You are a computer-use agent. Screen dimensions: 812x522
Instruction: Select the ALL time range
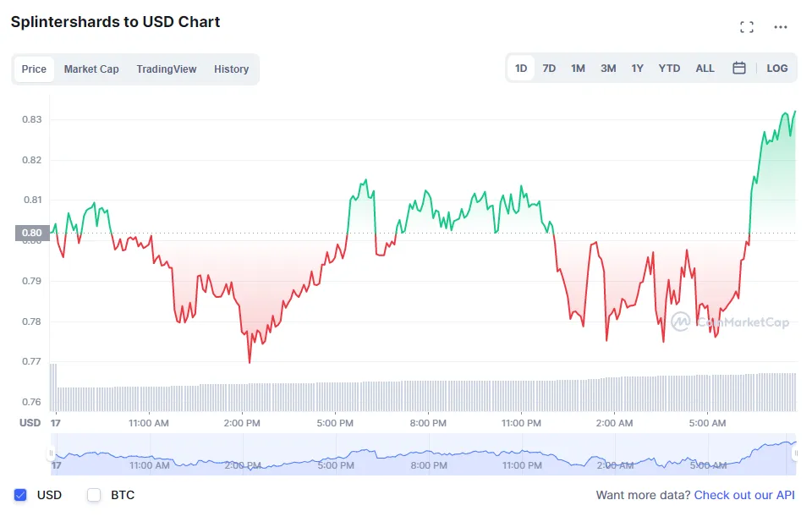(705, 69)
